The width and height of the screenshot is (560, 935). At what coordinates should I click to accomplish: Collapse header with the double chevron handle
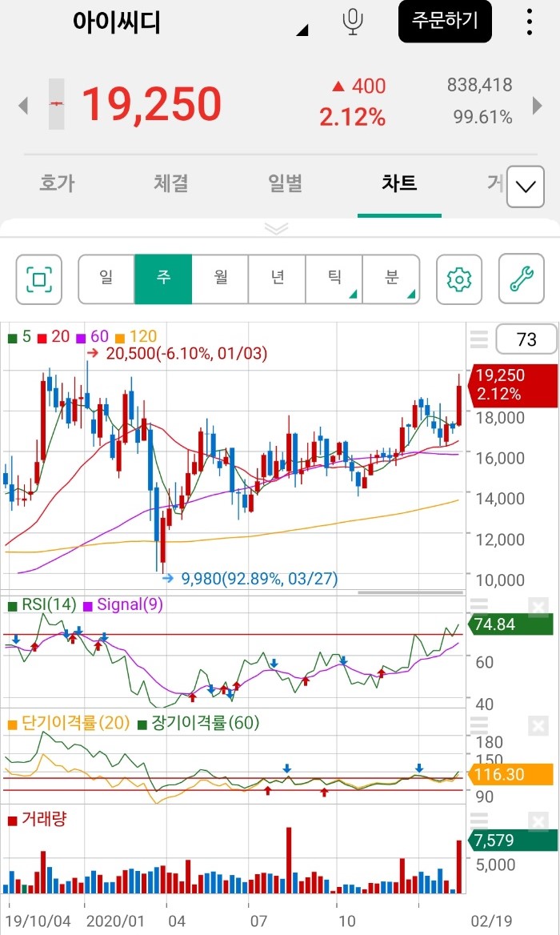pyautogui.click(x=277, y=228)
